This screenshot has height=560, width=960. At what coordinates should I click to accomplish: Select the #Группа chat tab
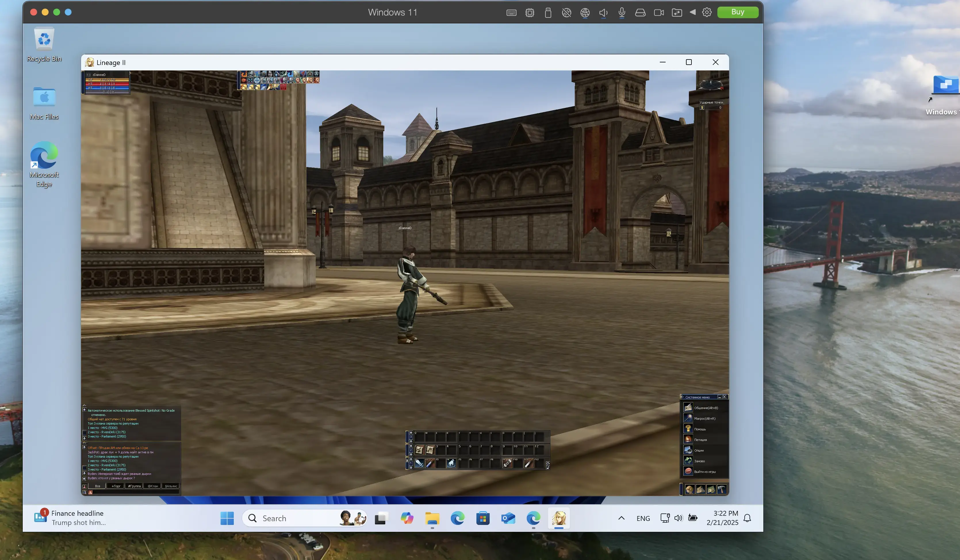(134, 486)
